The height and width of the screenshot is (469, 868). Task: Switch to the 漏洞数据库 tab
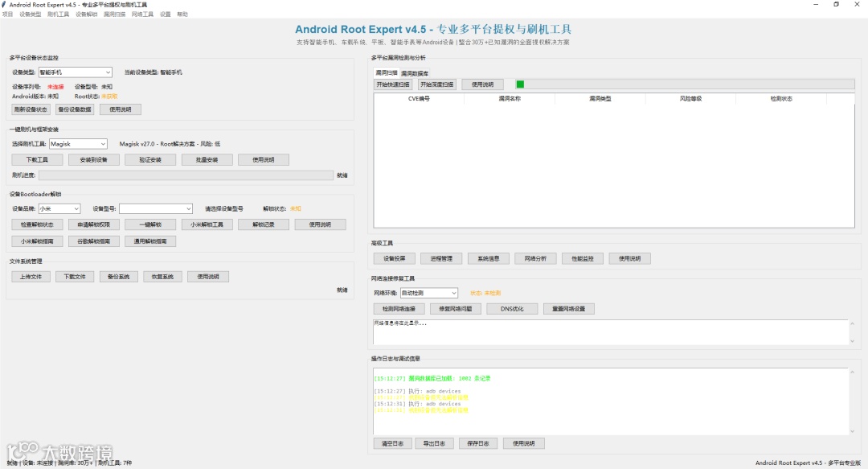pyautogui.click(x=415, y=73)
